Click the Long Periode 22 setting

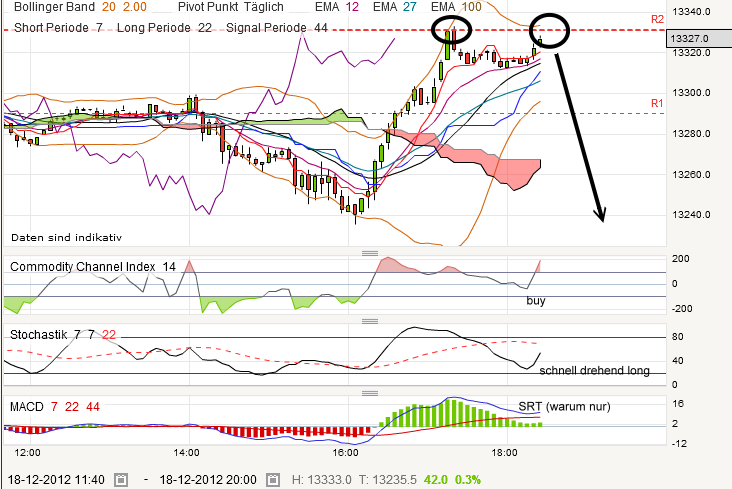click(x=164, y=28)
